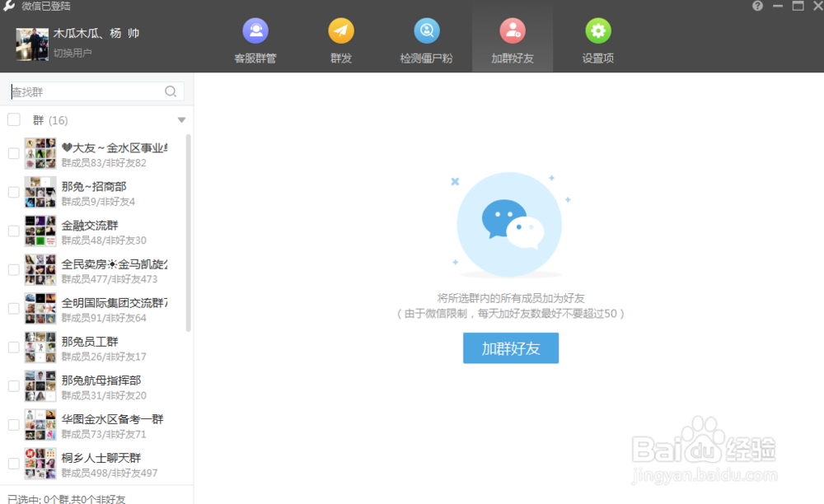Check the 大友~金水区事业 group checkbox
Viewport: 824px width, 504px height.
click(14, 153)
